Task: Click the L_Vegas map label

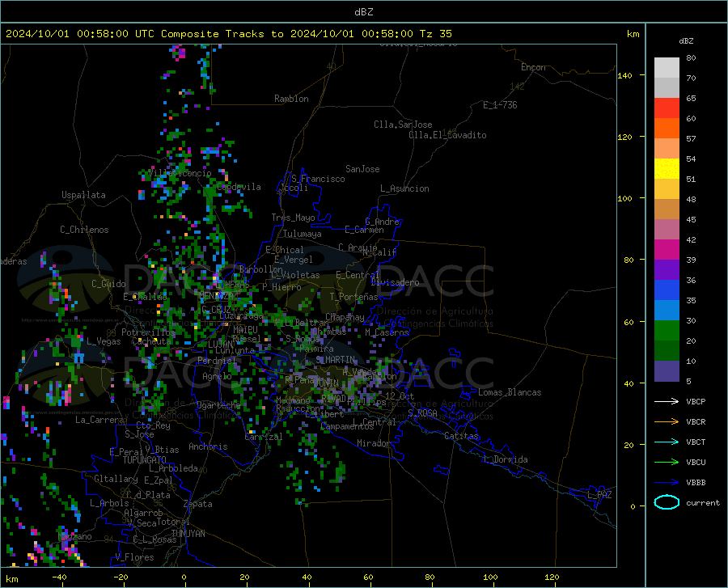Action: click(104, 341)
